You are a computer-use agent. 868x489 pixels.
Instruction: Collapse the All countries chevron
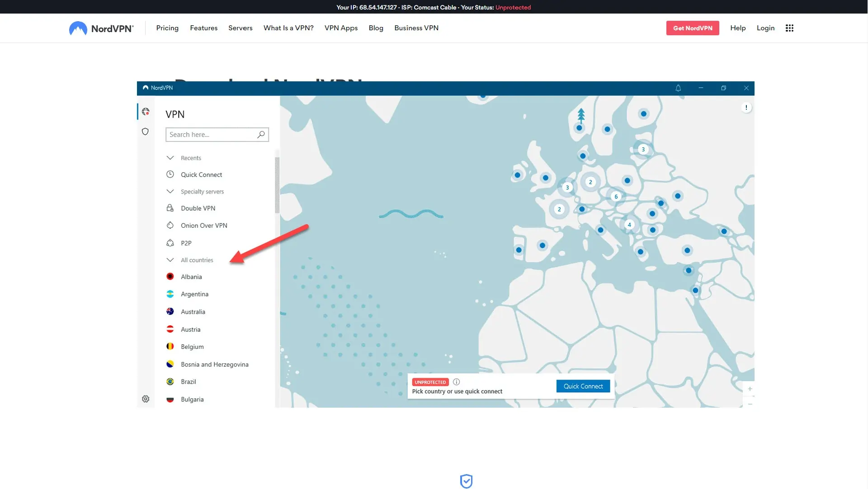tap(170, 260)
